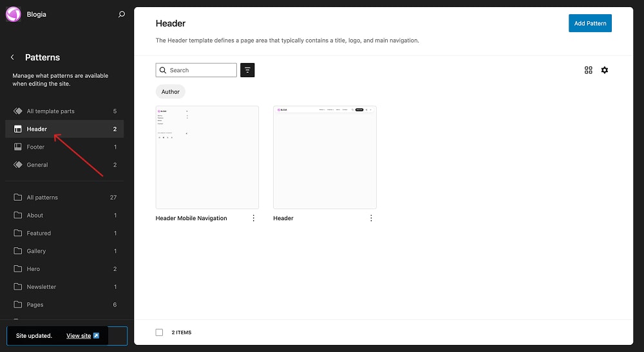Viewport: 644px width, 352px height.
Task: Toggle the select-all items checkbox
Action: pos(159,332)
